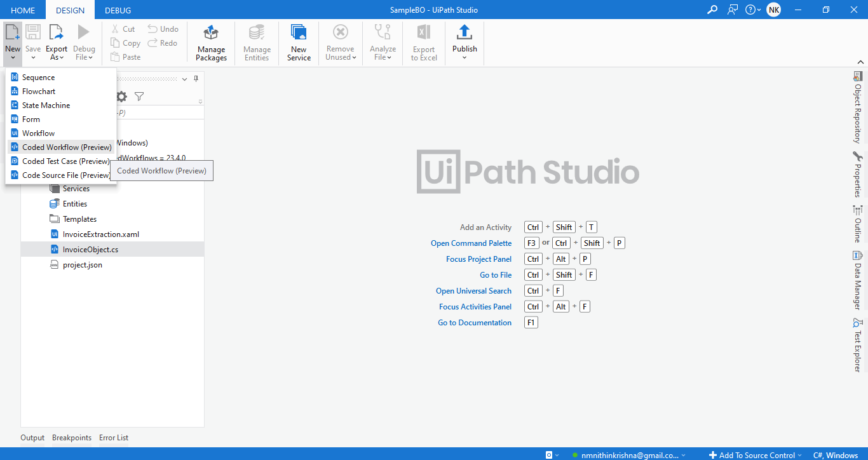Select State Machine from New menu
868x460 pixels.
pyautogui.click(x=60, y=105)
